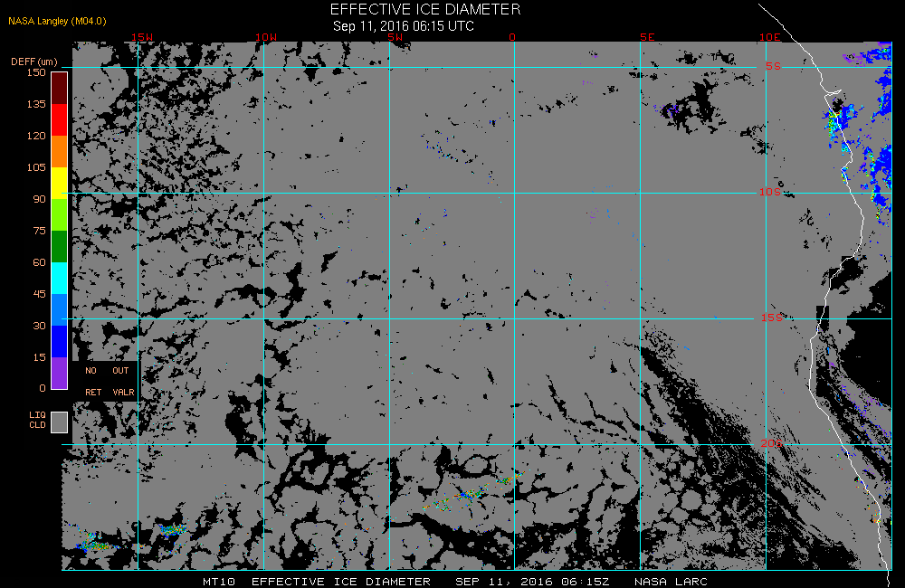
Task: Click the dark maroon 135-150 color band
Action: (60, 89)
